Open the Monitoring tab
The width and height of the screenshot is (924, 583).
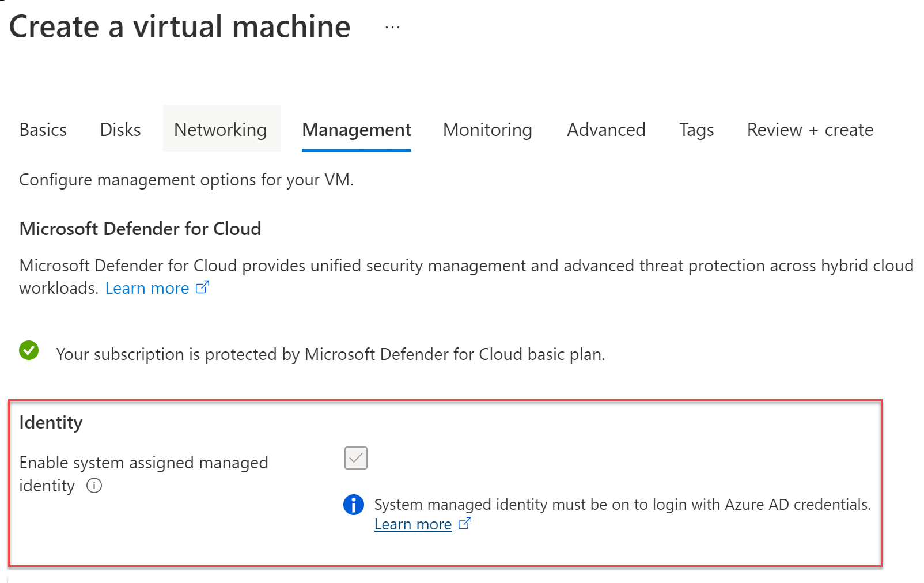487,130
